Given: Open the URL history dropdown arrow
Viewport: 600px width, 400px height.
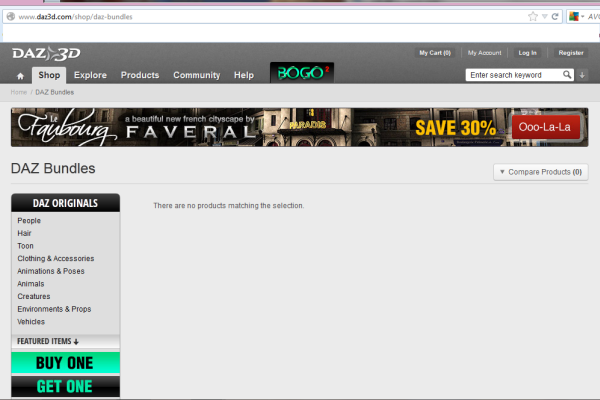Looking at the screenshot, I should point(544,17).
